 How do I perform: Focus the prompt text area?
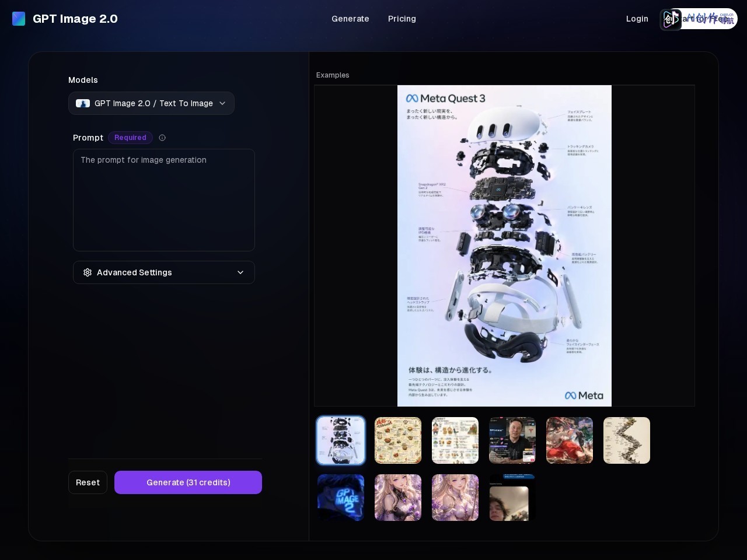pyautogui.click(x=164, y=200)
